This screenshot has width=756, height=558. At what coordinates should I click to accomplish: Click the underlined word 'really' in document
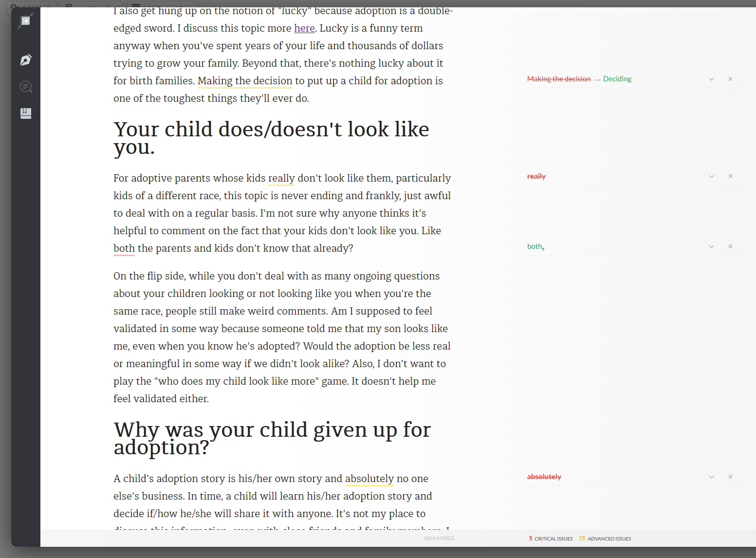click(281, 178)
